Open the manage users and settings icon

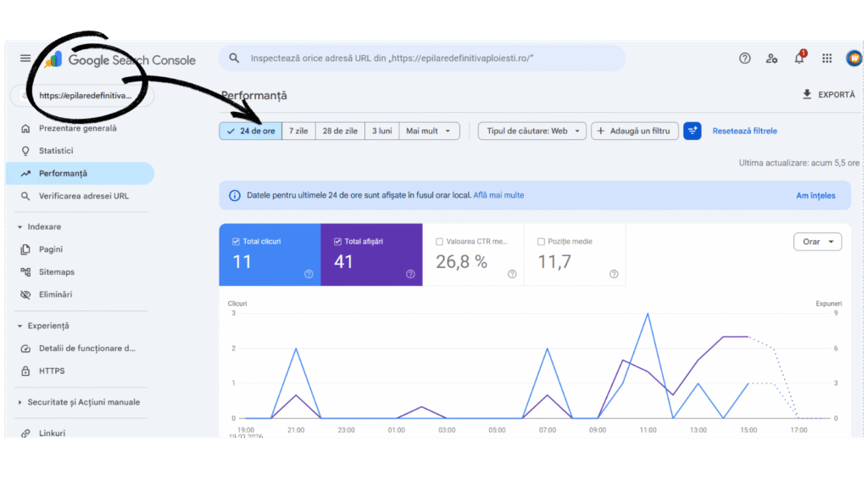tap(771, 59)
